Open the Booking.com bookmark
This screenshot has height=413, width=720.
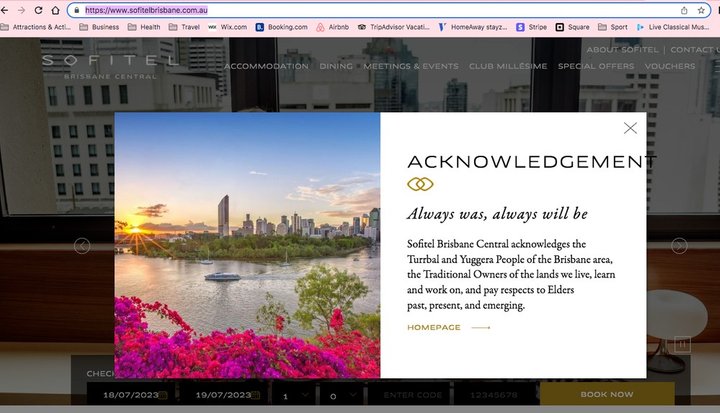(x=281, y=27)
